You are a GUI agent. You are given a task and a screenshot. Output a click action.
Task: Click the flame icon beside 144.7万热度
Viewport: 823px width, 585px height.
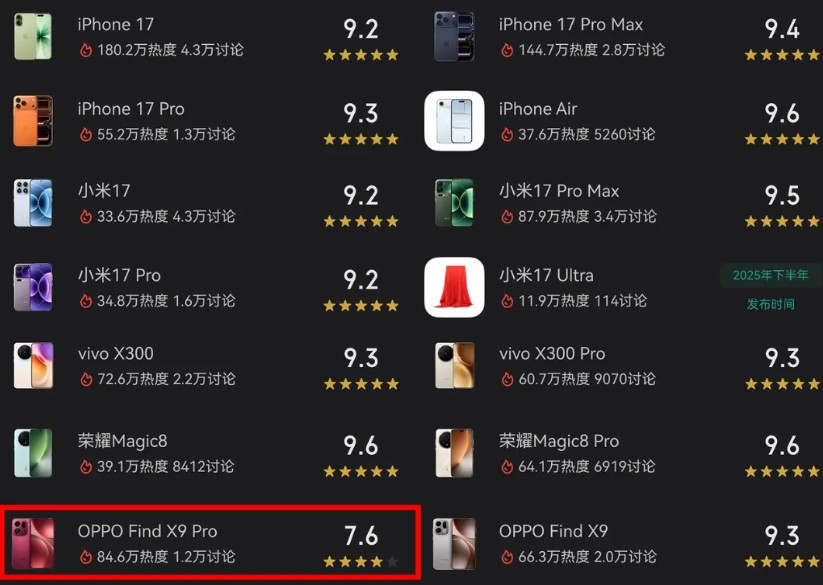click(507, 50)
